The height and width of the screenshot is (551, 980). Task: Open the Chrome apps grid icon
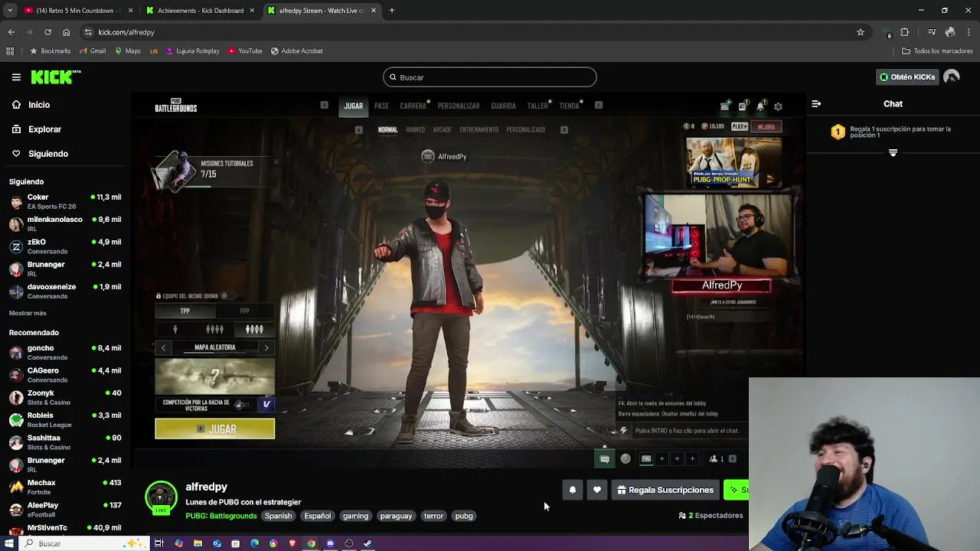click(x=10, y=51)
